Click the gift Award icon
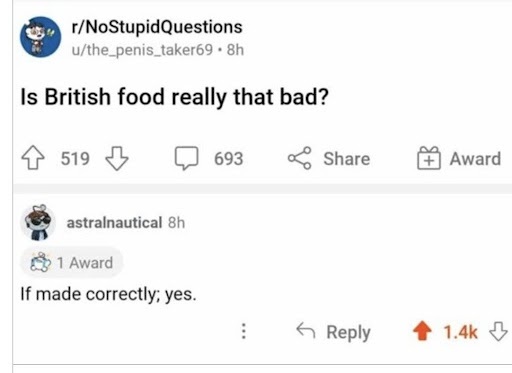 tap(429, 158)
